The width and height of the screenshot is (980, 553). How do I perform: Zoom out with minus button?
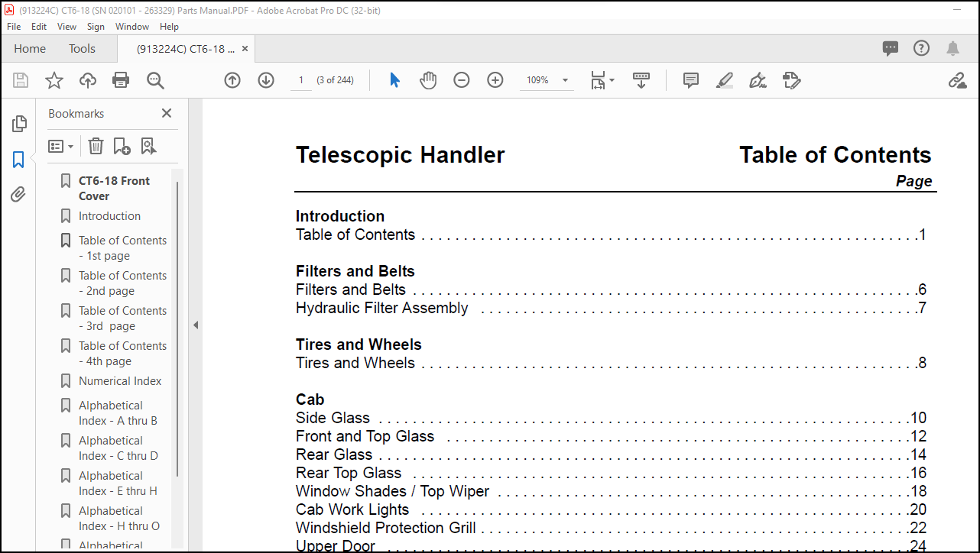tap(462, 80)
